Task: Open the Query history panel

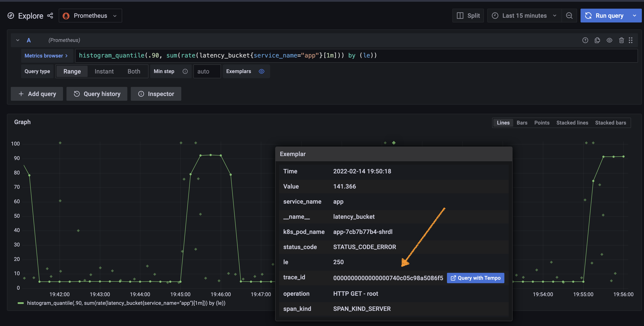Action: [x=97, y=94]
